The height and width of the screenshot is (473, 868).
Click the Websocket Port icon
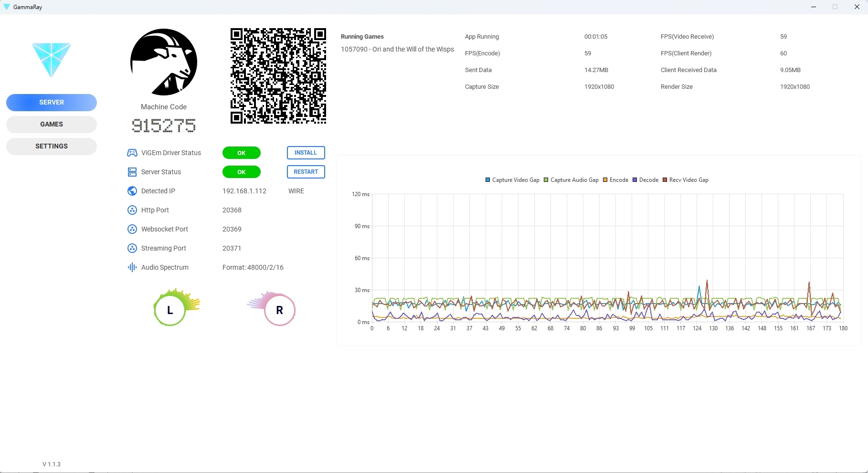click(x=132, y=229)
